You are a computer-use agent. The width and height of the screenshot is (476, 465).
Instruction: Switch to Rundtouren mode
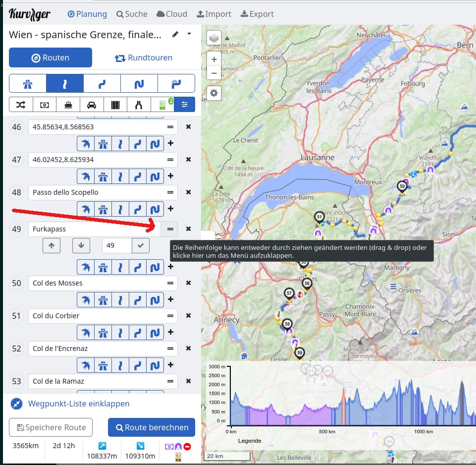pyautogui.click(x=144, y=58)
